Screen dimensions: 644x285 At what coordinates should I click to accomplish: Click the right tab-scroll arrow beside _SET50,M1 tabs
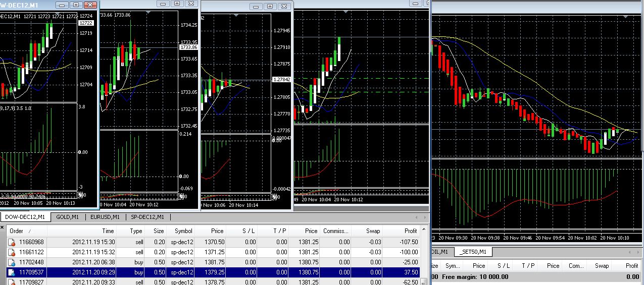pyautogui.click(x=638, y=252)
